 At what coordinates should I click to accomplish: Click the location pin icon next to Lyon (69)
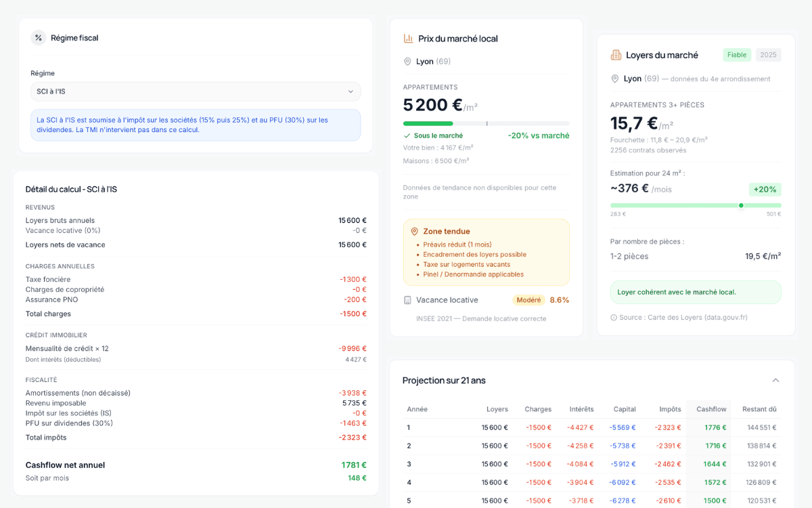pyautogui.click(x=407, y=61)
